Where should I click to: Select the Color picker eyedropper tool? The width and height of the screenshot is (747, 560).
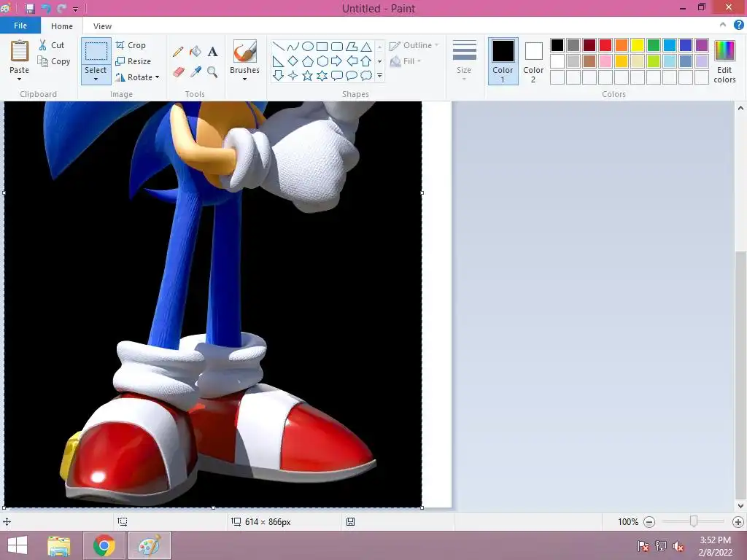click(x=196, y=72)
